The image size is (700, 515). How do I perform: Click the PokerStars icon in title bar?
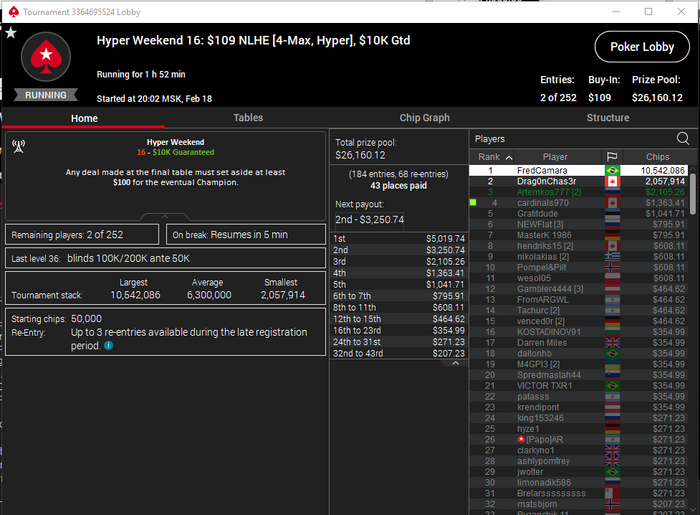click(x=14, y=12)
